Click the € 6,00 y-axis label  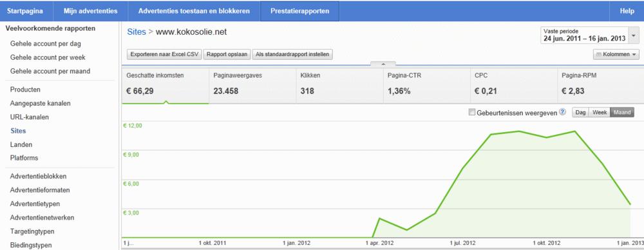[131, 184]
